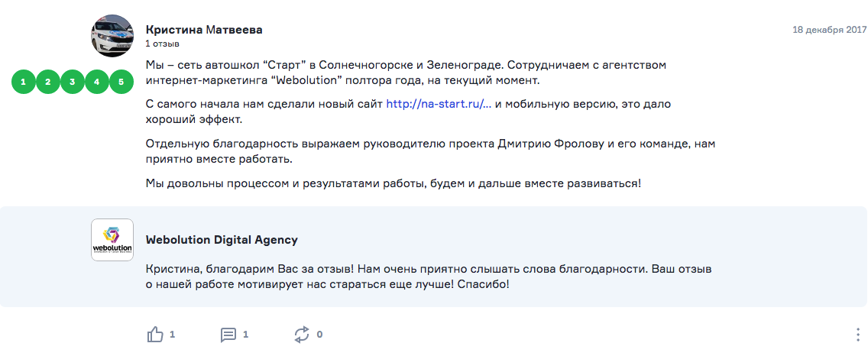Click Кристина Матвеева's car avatar photo
This screenshot has height=356, width=868.
[112, 35]
